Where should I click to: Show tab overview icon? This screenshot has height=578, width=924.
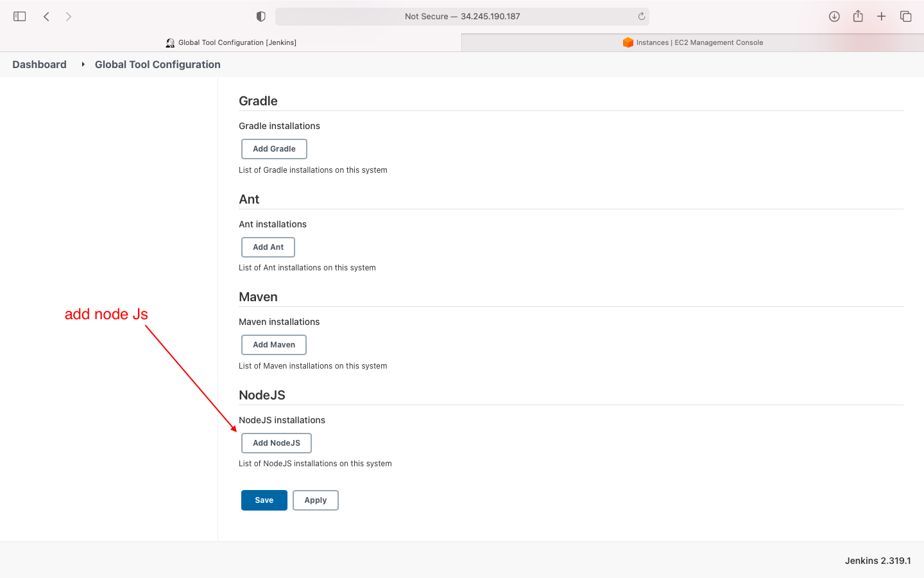[906, 17]
